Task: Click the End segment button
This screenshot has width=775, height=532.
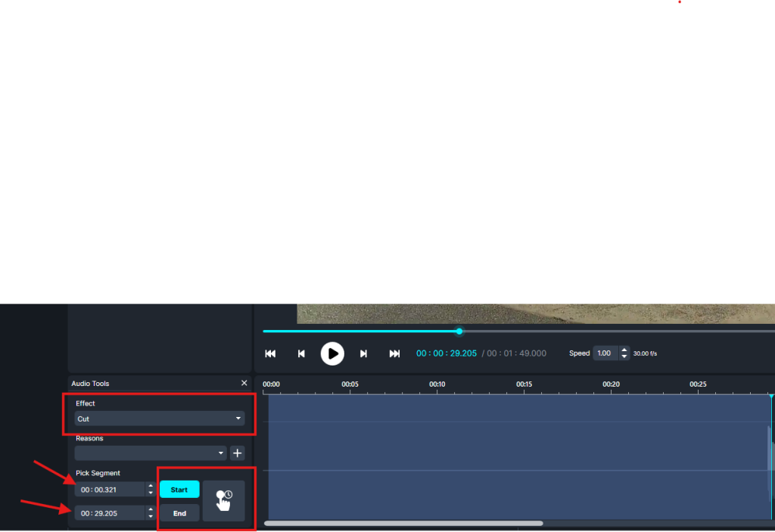Action: coord(179,513)
